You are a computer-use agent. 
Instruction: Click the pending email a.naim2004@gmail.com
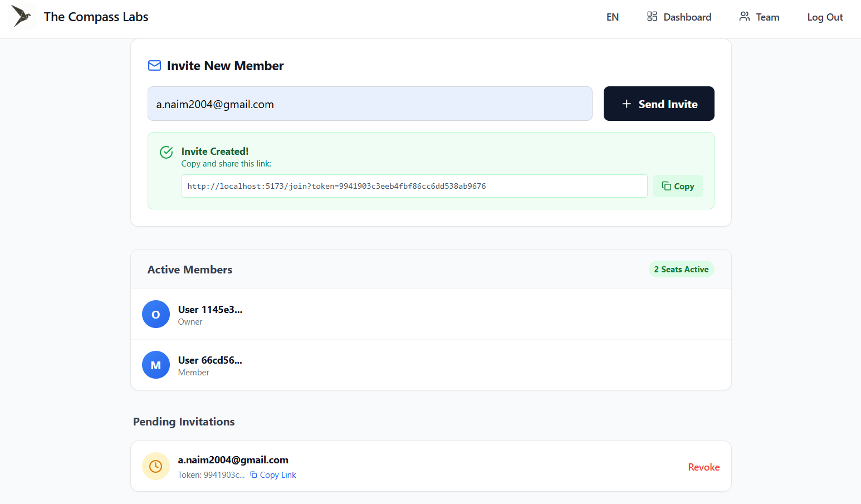coord(233,460)
